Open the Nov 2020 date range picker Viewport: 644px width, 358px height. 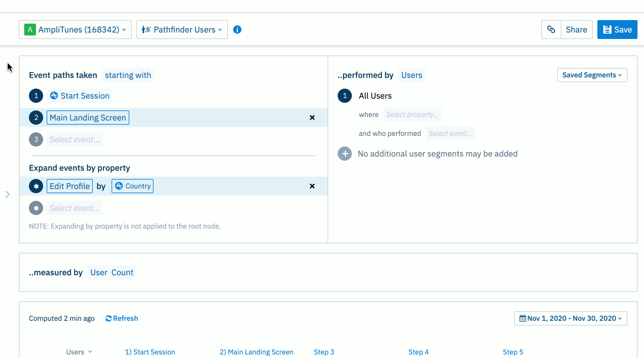(570, 318)
